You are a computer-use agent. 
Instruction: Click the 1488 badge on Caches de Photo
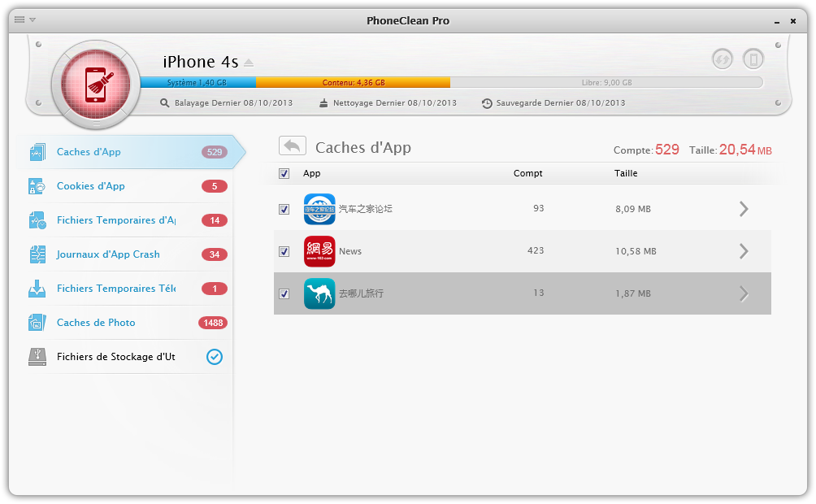point(213,323)
